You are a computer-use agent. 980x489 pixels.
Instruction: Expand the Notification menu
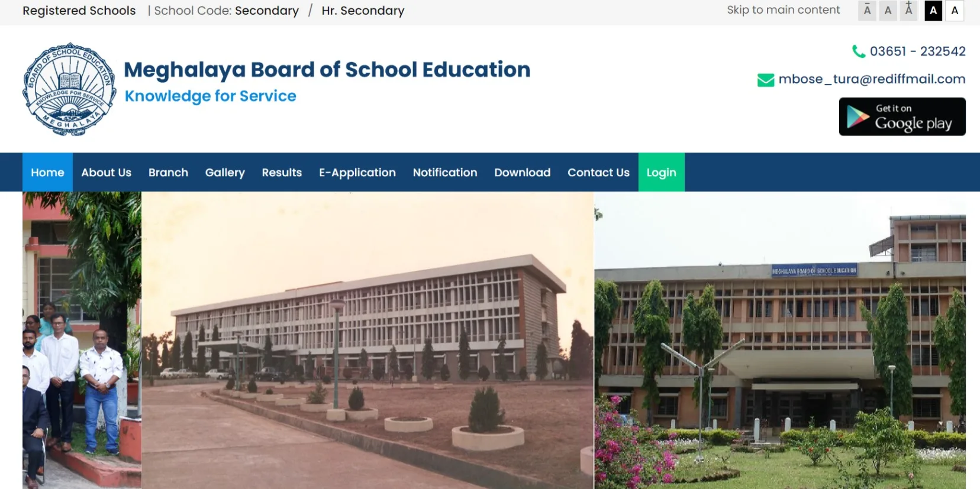pos(445,172)
